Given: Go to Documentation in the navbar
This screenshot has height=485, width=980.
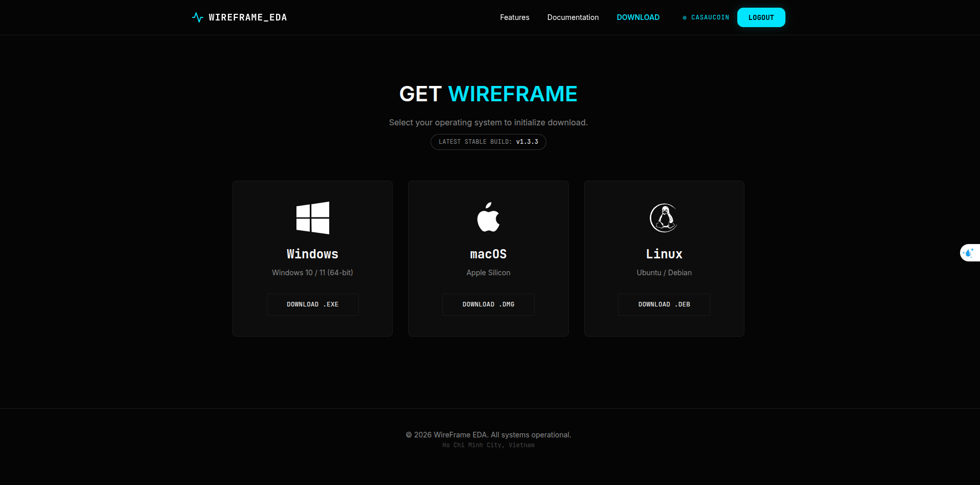Looking at the screenshot, I should 573,17.
